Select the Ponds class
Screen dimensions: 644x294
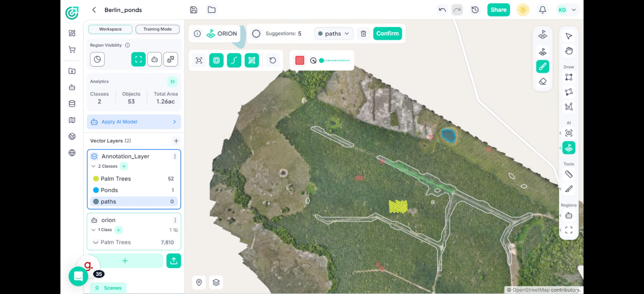[134, 190]
